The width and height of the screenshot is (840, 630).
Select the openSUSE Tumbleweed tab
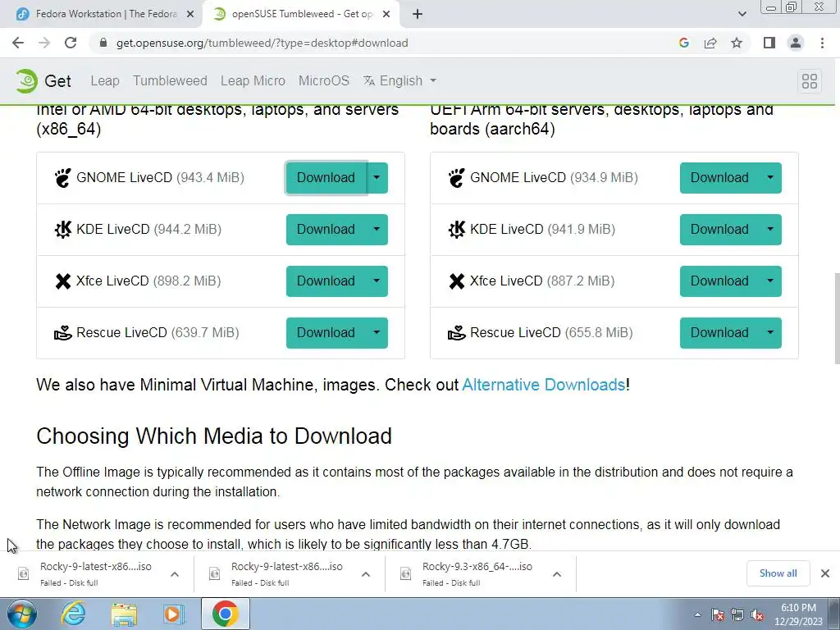pyautogui.click(x=300, y=15)
